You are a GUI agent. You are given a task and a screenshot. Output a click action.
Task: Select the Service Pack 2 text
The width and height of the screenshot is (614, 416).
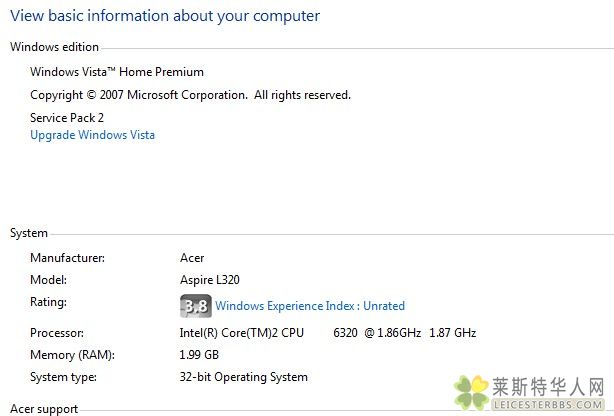(67, 117)
